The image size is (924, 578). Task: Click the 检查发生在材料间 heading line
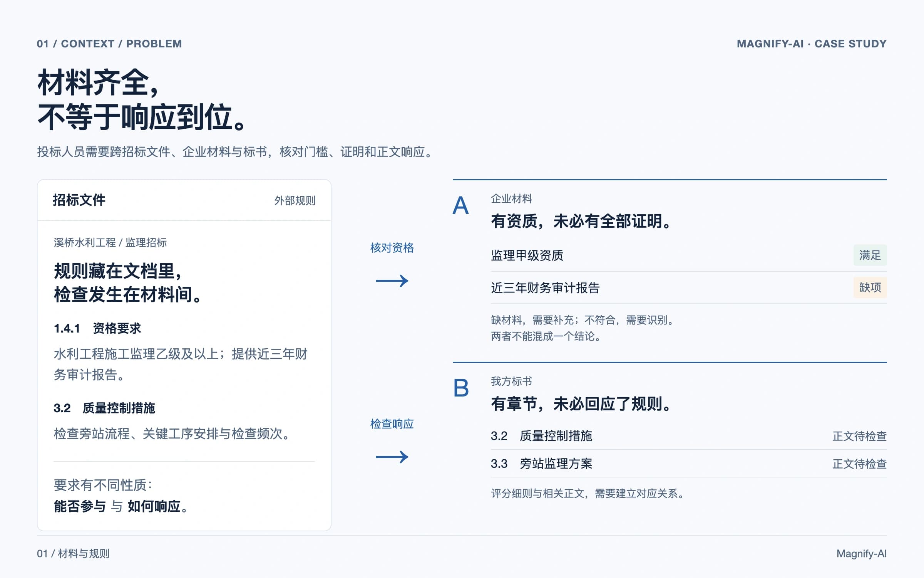(127, 294)
